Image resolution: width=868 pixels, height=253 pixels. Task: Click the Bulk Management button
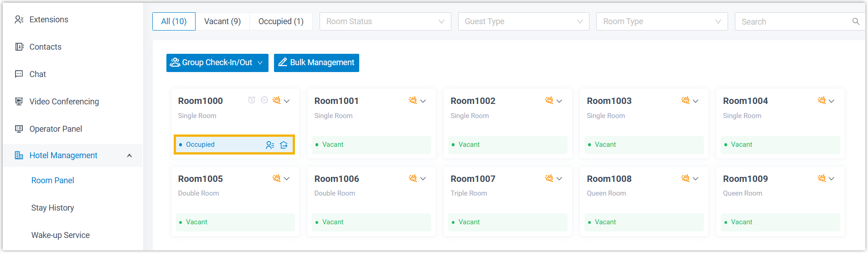[316, 63]
